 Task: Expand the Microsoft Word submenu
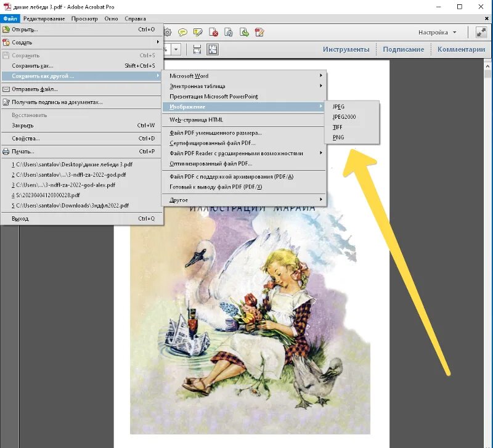(x=244, y=76)
